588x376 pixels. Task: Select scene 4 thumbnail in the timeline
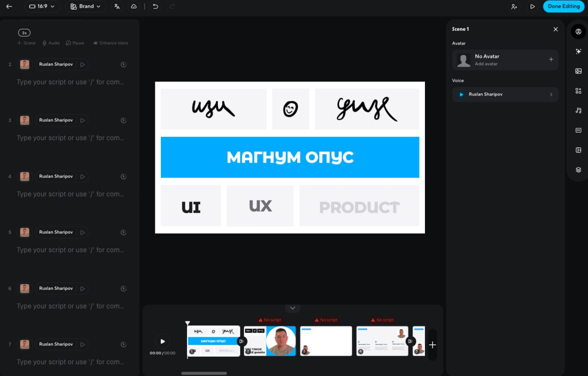pos(382,341)
